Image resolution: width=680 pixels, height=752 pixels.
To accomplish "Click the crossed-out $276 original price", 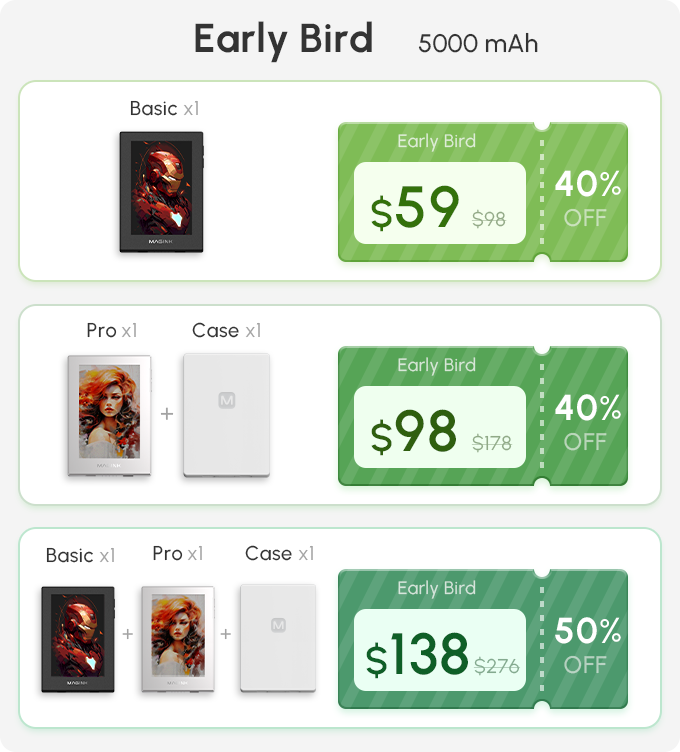I will pos(497,666).
